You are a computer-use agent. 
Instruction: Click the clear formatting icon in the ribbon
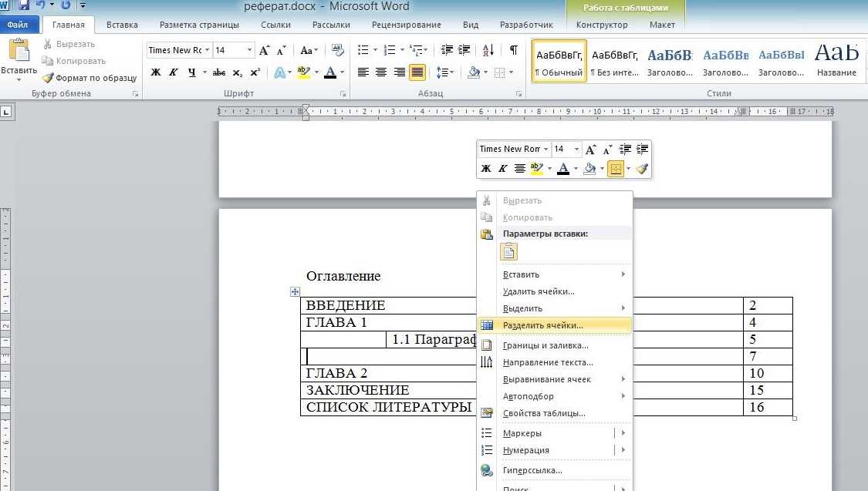click(x=338, y=50)
